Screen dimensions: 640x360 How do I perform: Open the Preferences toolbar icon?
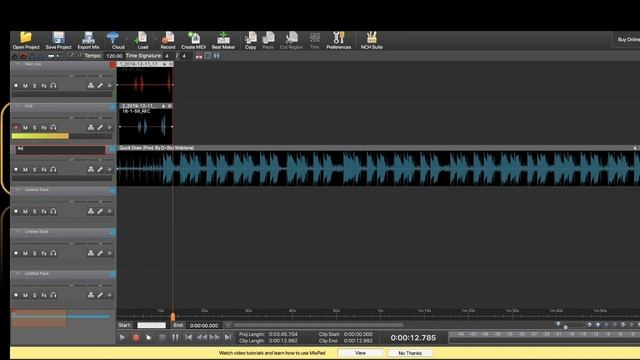[338, 40]
